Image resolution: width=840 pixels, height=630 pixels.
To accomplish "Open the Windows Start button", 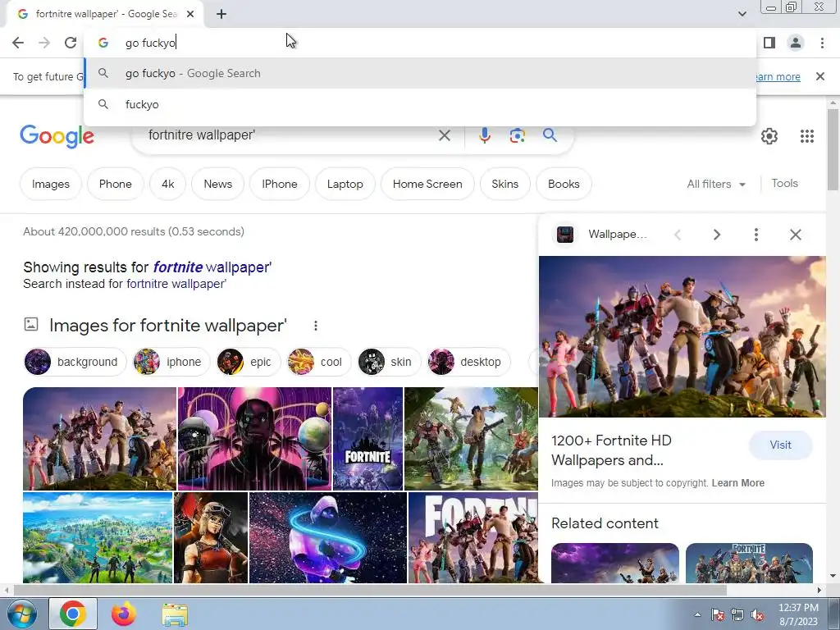I will coord(21,614).
